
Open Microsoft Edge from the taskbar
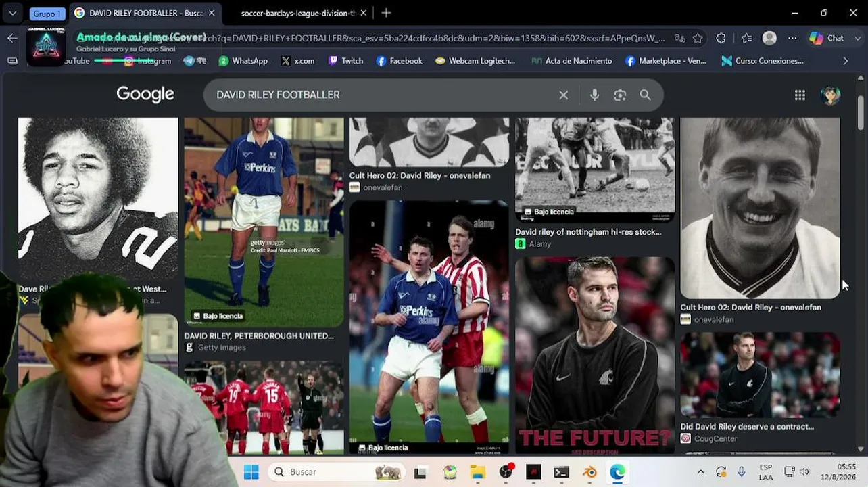click(617, 472)
